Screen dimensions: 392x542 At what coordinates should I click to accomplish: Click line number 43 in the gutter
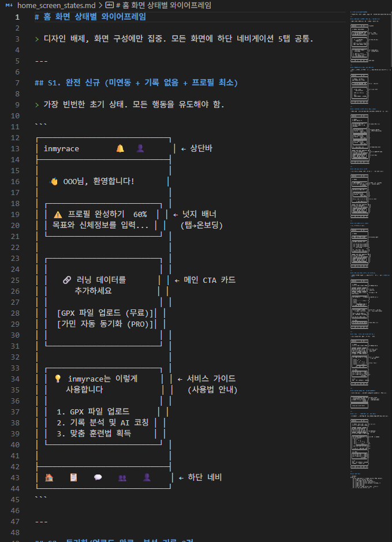click(15, 477)
